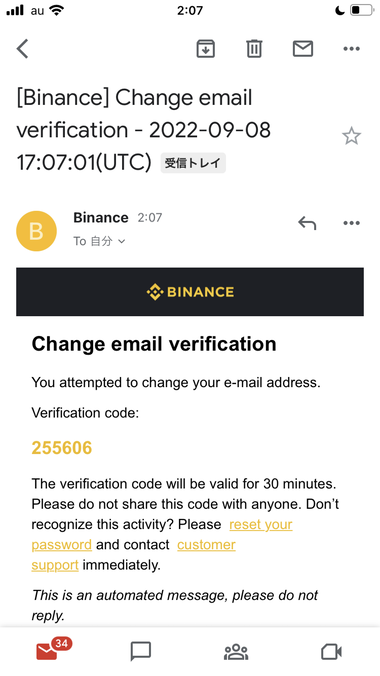
Task: Switch to the Meet video tab
Action: click(331, 652)
